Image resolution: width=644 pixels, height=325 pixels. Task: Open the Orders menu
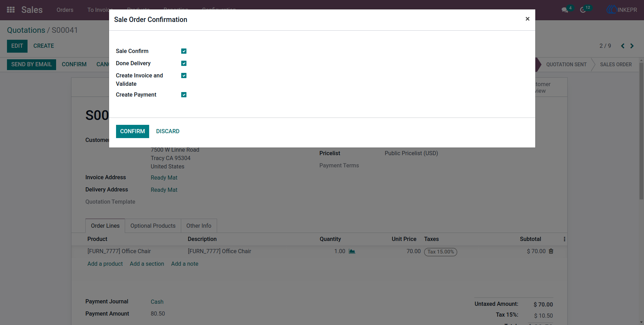click(65, 10)
